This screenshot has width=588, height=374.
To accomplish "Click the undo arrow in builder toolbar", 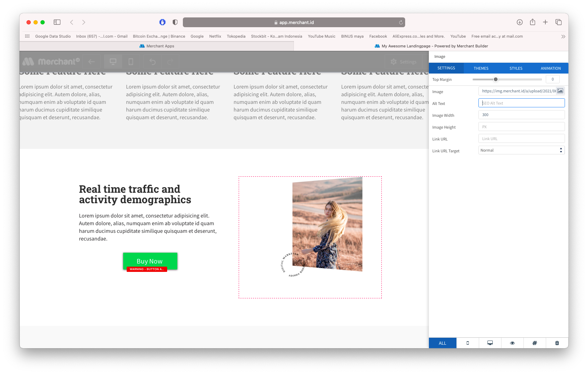I will 152,62.
